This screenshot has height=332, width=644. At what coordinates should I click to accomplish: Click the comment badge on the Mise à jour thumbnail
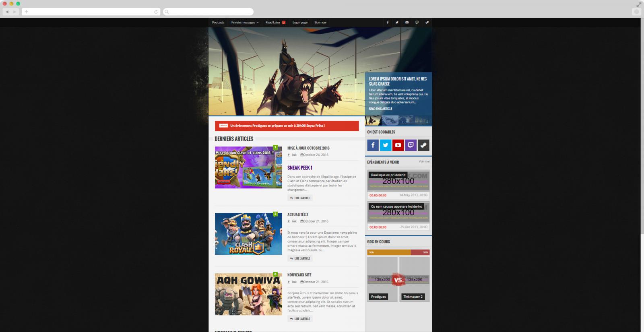coord(275,147)
